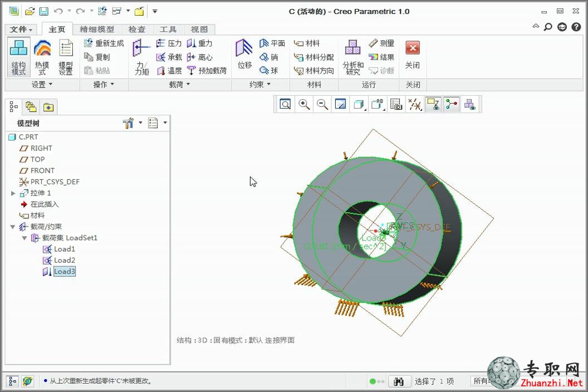Open 材料 materials command
Screen dimensions: 588x392
coord(307,43)
